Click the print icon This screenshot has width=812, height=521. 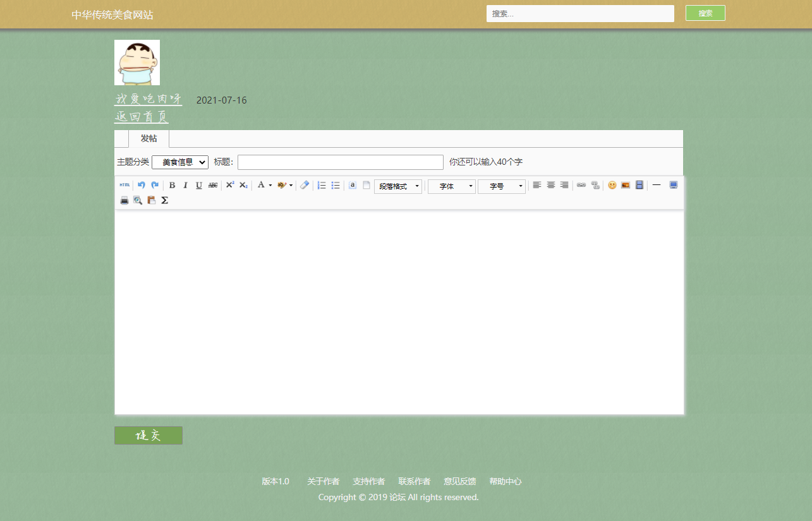[x=124, y=200]
